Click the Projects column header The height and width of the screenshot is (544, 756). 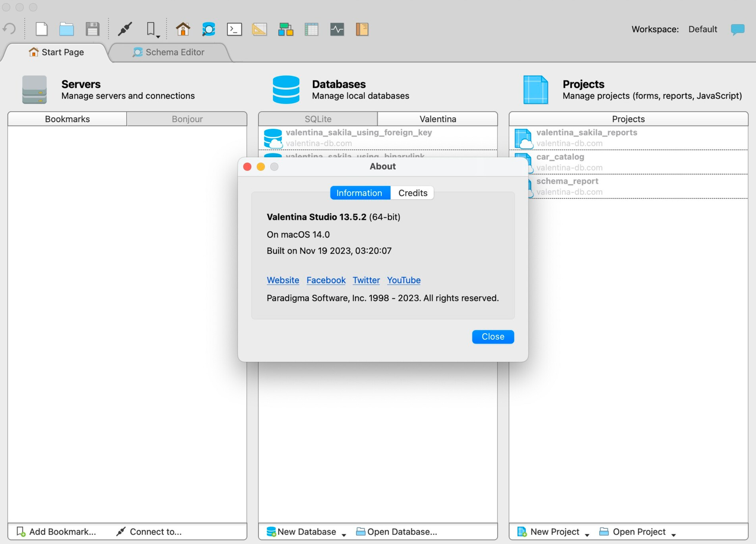coord(628,119)
